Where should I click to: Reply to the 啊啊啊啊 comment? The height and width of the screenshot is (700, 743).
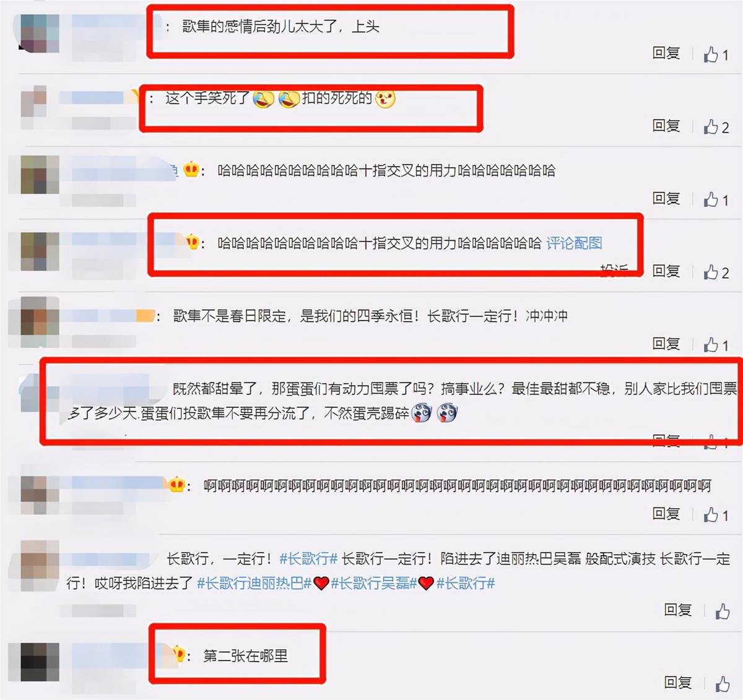(666, 513)
